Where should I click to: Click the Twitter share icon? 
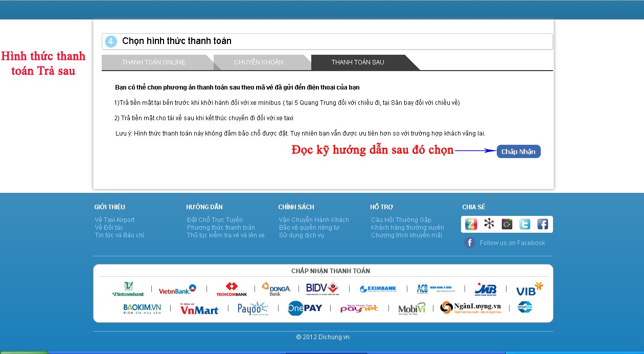point(525,224)
